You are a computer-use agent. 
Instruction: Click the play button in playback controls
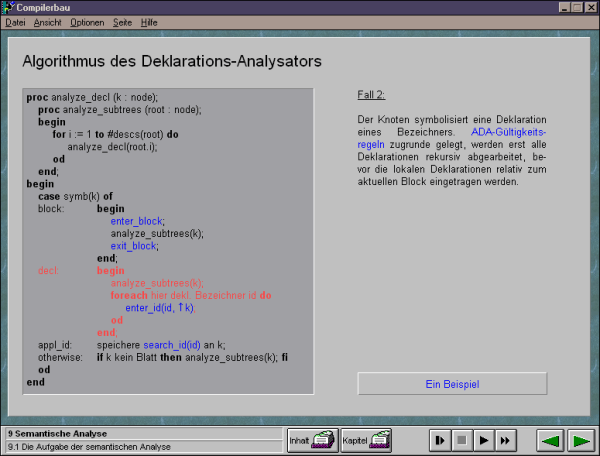tap(484, 440)
